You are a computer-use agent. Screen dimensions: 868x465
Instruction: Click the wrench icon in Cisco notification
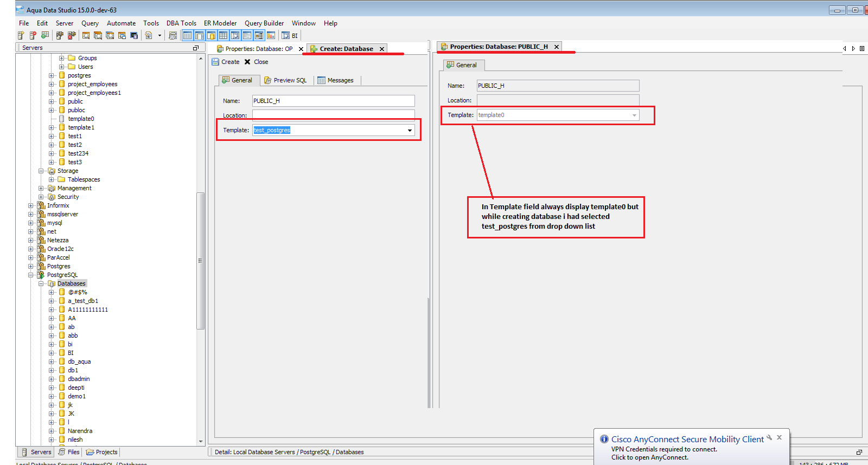[769, 437]
